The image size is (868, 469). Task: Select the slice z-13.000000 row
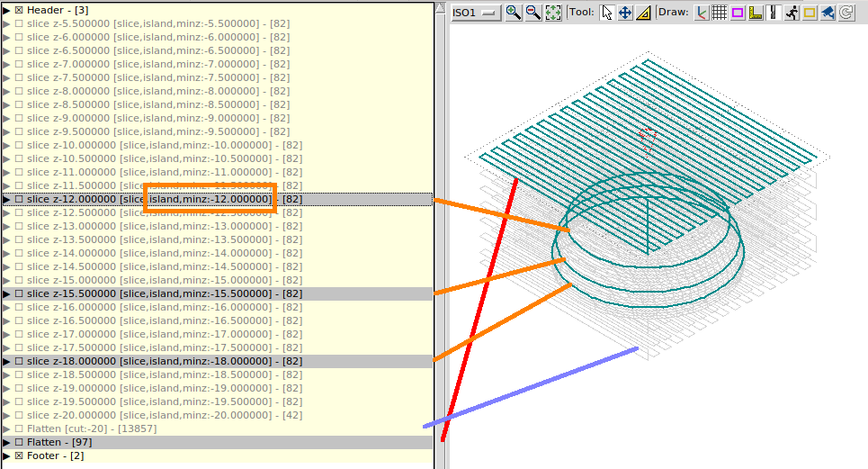217,227
